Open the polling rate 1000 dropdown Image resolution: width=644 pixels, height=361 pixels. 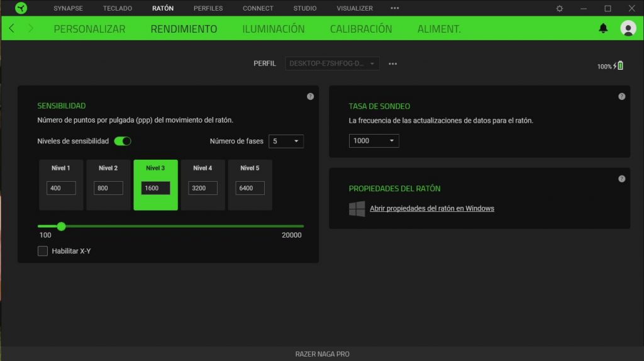374,141
